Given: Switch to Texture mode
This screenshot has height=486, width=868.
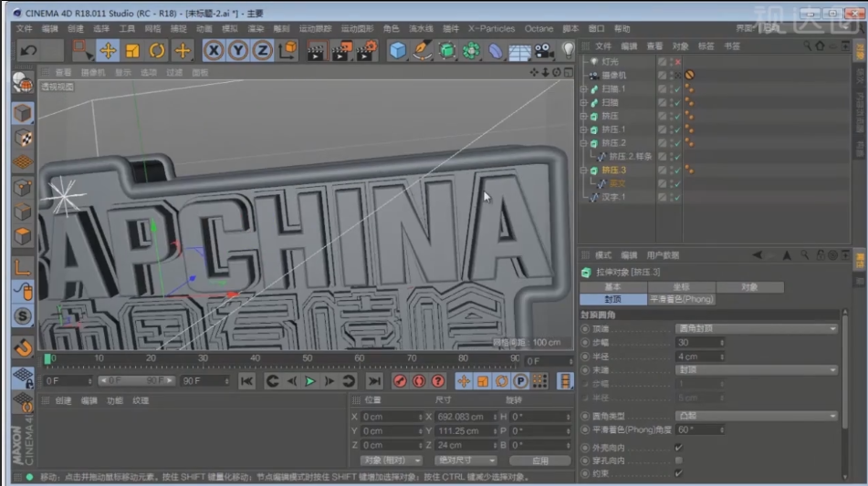Looking at the screenshot, I should point(23,138).
